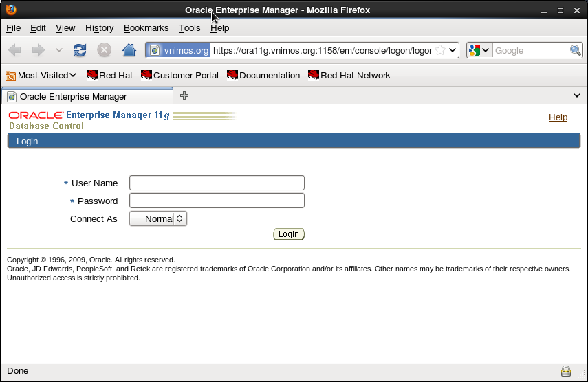This screenshot has width=588, height=382.
Task: Open the History menu
Action: click(99, 28)
